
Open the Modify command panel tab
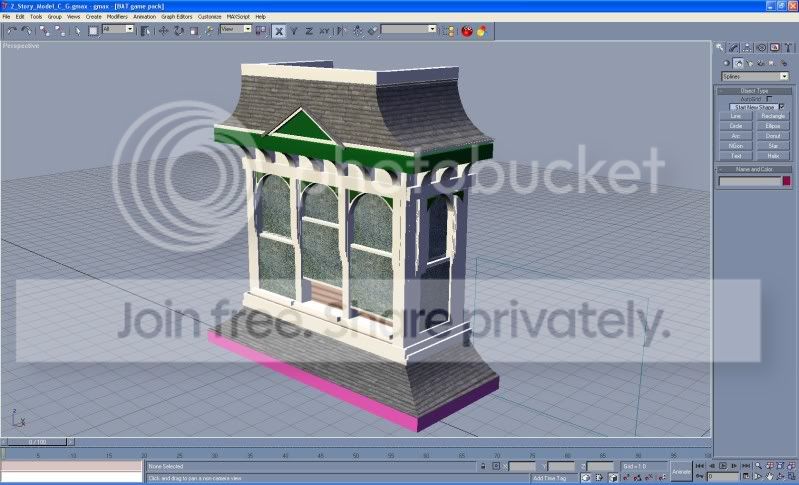point(733,47)
